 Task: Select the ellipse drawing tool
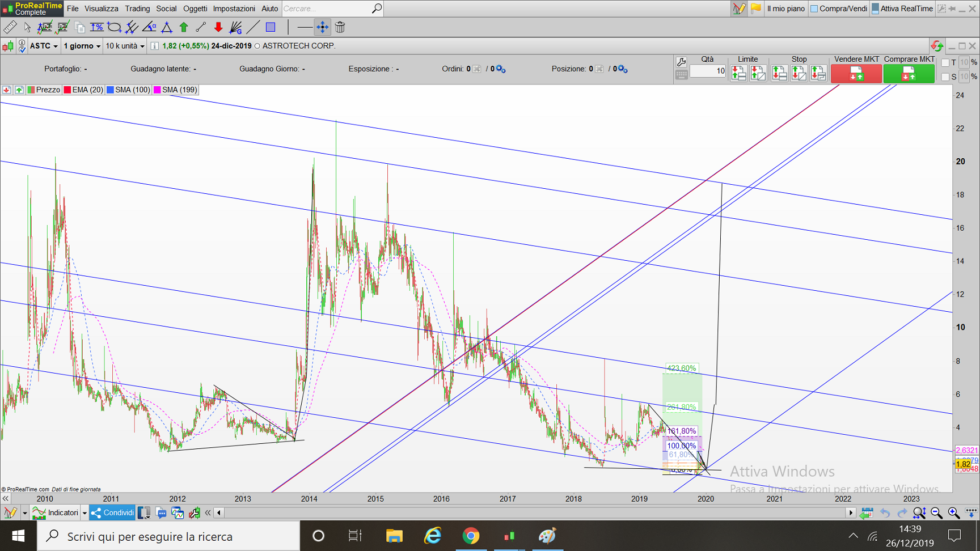coord(114,27)
